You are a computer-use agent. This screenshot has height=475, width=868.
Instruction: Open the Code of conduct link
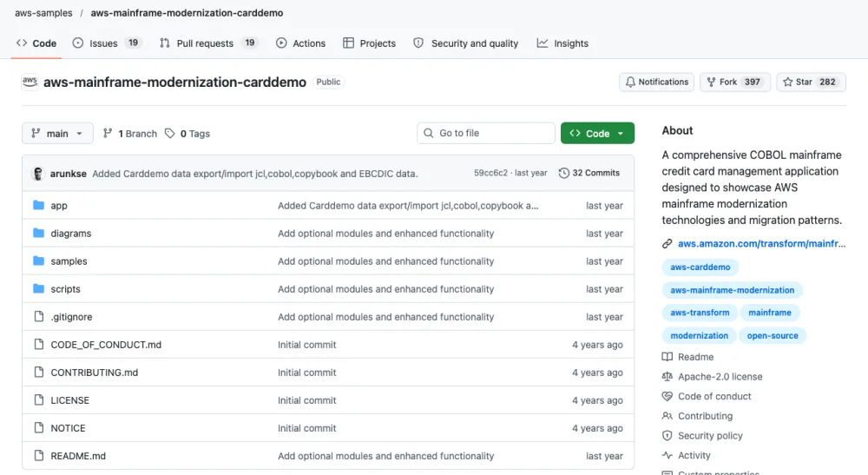point(707,396)
